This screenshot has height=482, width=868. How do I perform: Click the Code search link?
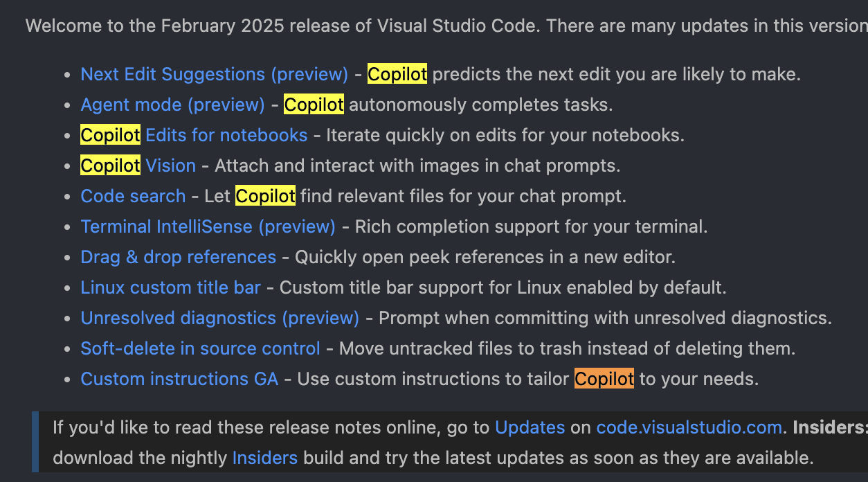[x=133, y=196]
